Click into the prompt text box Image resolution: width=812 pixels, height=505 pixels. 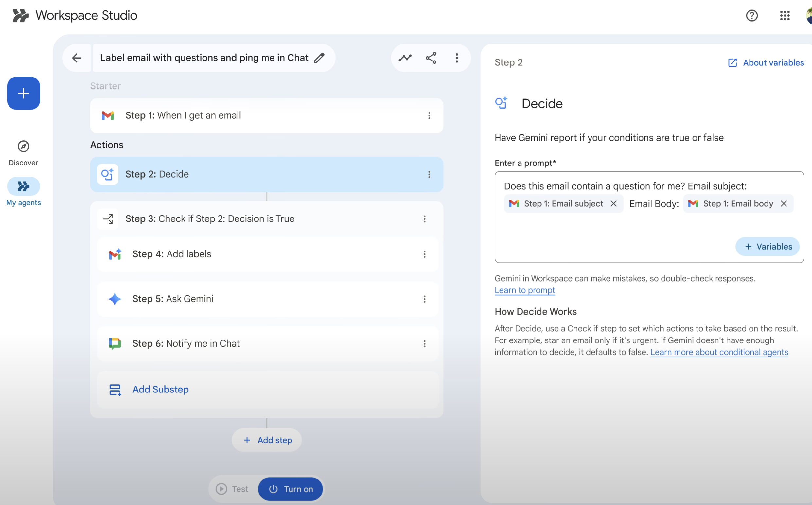(x=649, y=217)
